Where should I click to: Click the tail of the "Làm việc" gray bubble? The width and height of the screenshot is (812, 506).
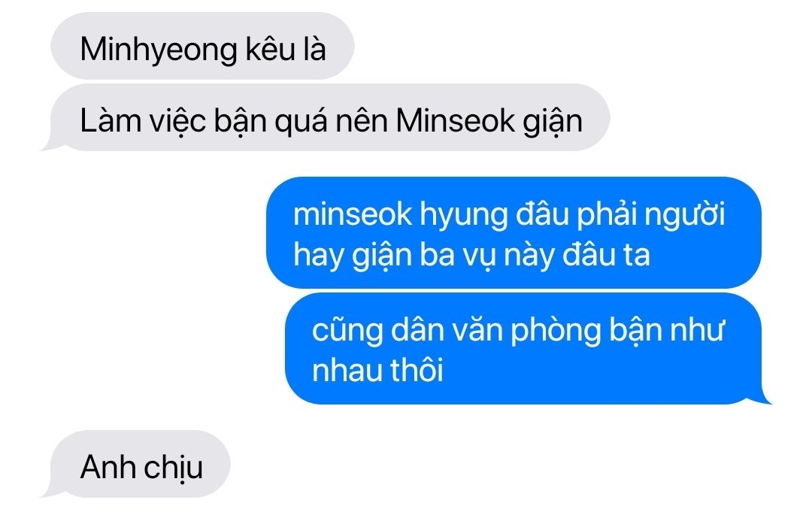(x=50, y=142)
